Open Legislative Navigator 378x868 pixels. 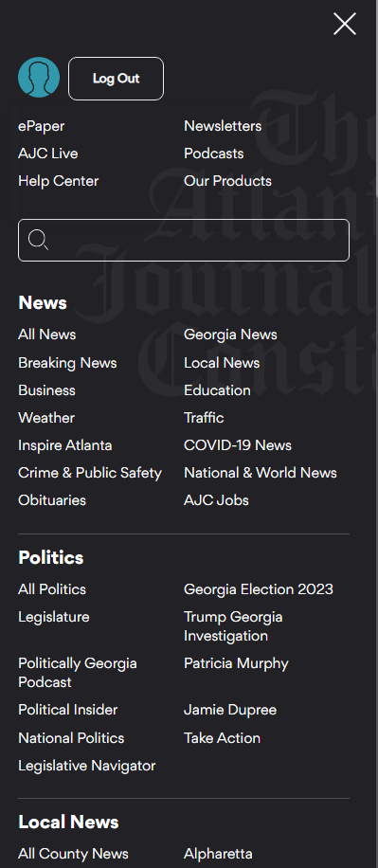point(87,767)
